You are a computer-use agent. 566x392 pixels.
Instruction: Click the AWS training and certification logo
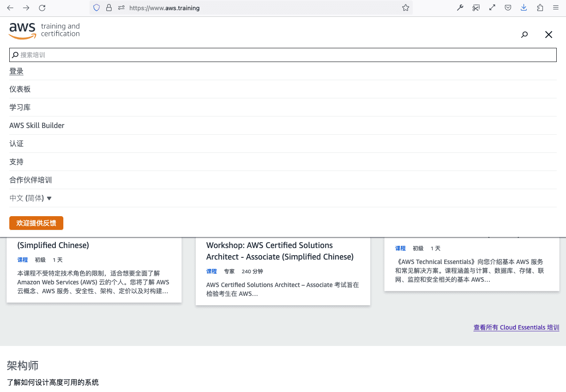pos(44,31)
